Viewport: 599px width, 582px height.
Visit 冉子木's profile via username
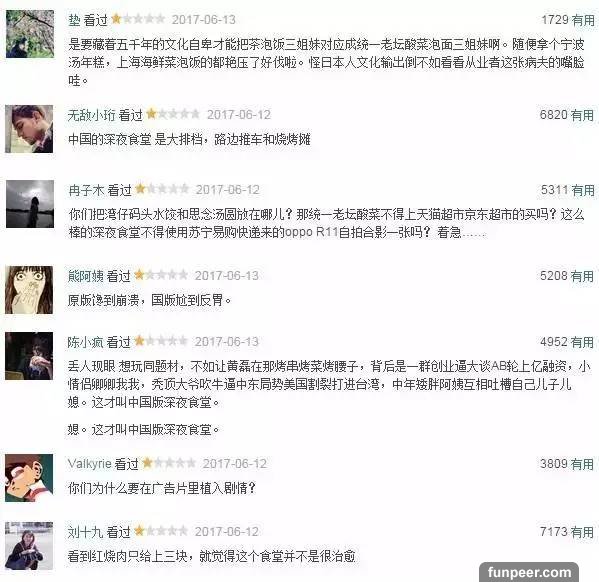(86, 190)
